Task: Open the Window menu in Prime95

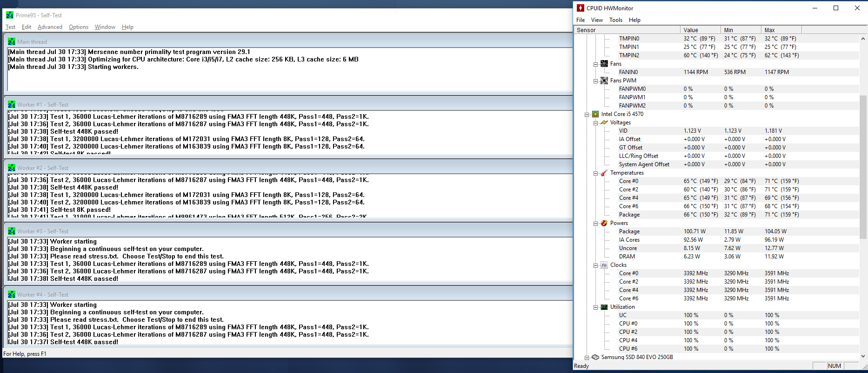Action: coord(105,27)
